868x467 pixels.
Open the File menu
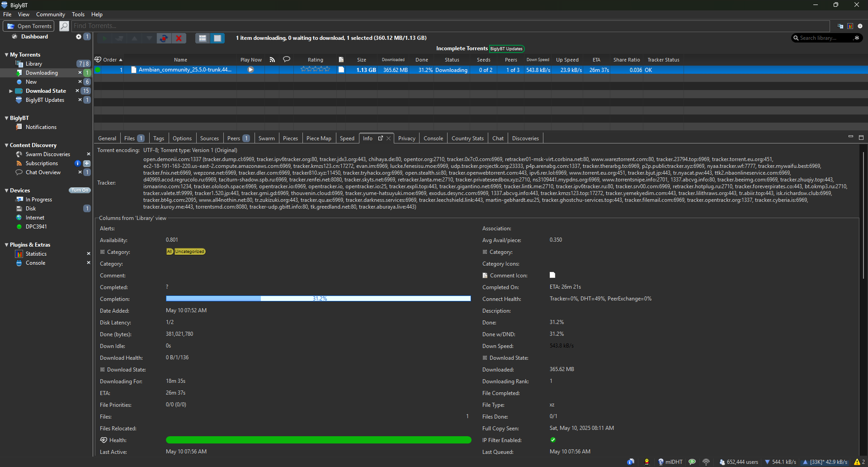(x=7, y=14)
